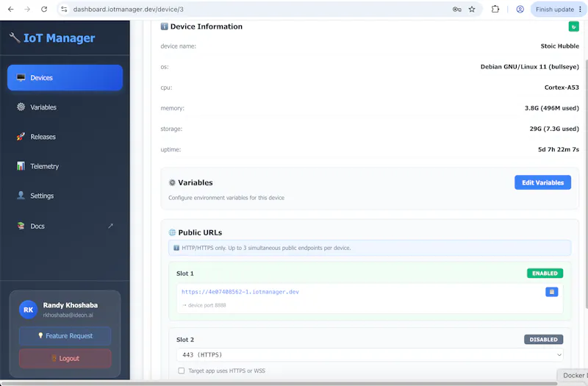Image resolution: width=588 pixels, height=386 pixels.
Task: Click the Docker tab at bottom right
Action: pos(573,375)
